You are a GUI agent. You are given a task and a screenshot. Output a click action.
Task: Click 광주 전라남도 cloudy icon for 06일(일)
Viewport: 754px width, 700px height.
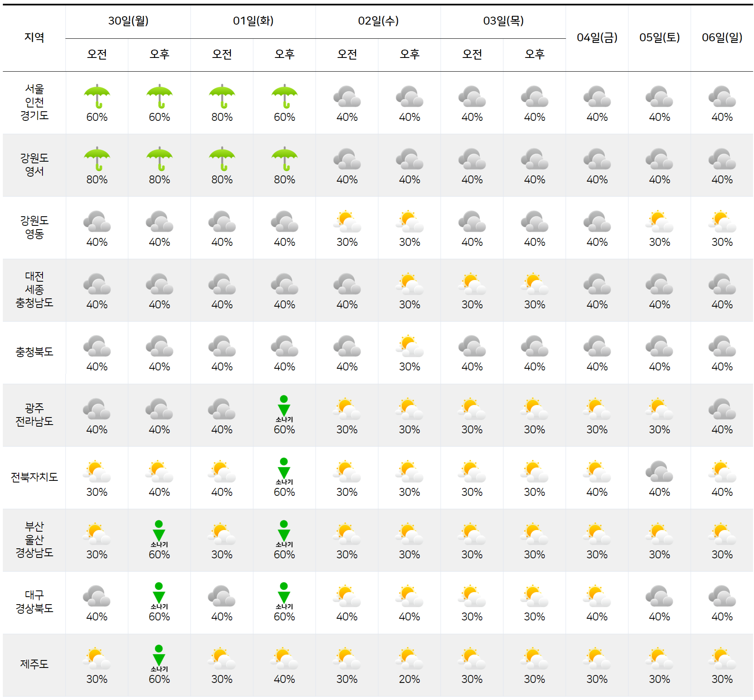[722, 409]
